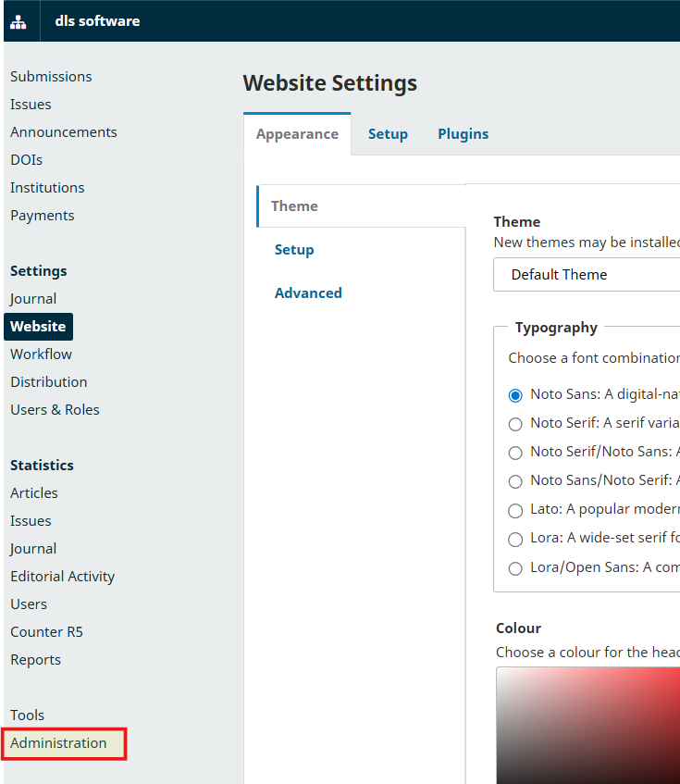Select the Noto Serif font option
Image resolution: width=680 pixels, height=784 pixels.
pos(515,424)
